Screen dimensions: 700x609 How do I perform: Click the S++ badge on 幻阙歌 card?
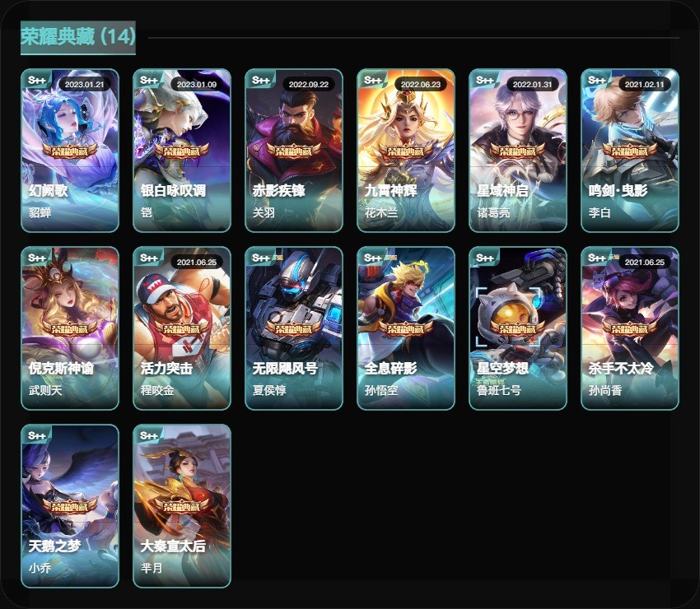click(x=36, y=81)
